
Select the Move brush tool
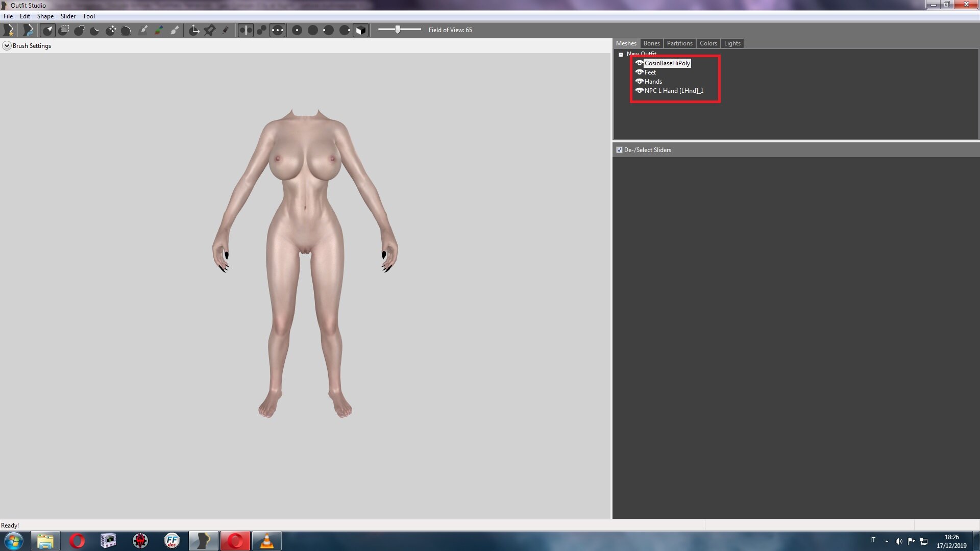[111, 30]
